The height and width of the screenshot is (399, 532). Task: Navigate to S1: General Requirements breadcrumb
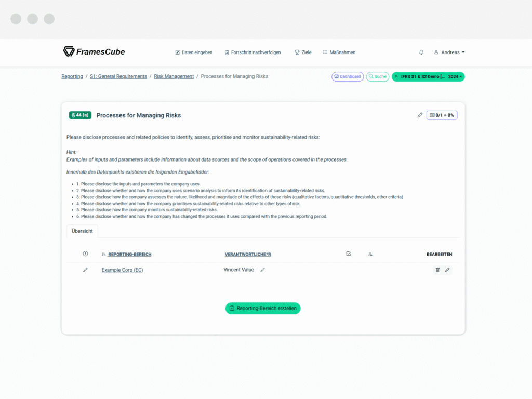118,76
